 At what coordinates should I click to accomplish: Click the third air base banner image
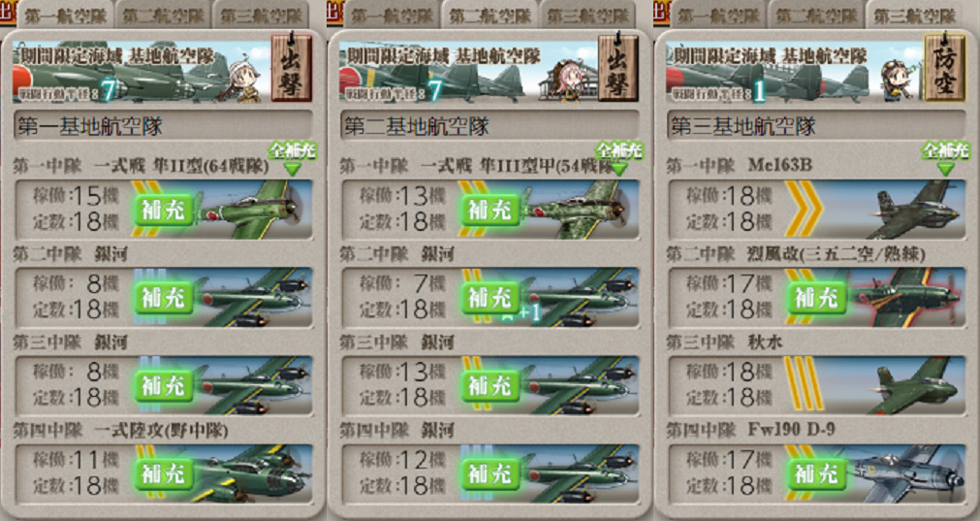[x=794, y=71]
